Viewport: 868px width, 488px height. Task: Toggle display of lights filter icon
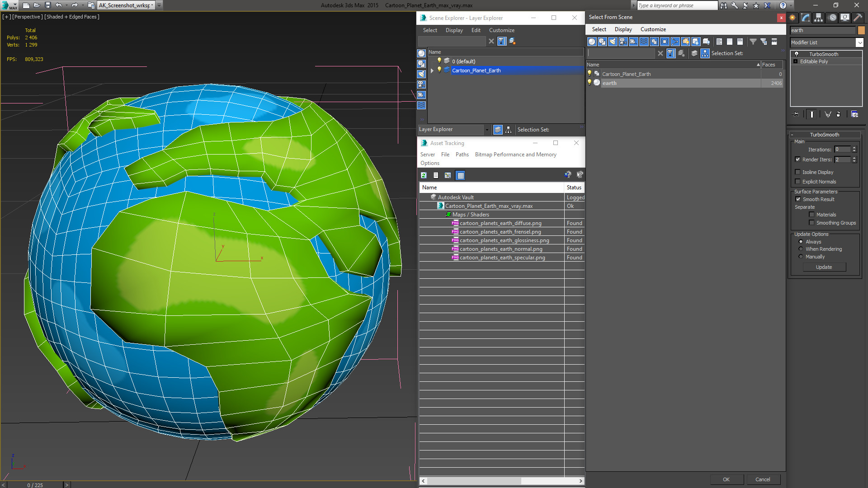point(613,42)
